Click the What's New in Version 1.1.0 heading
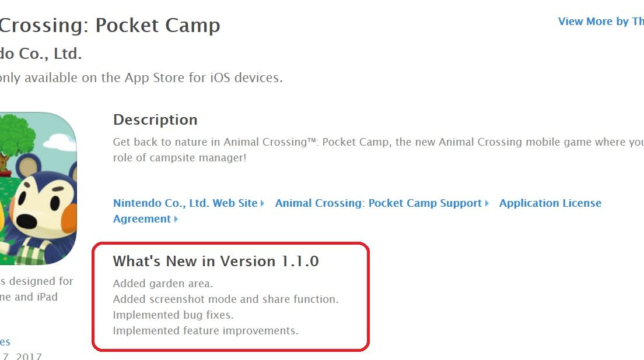This screenshot has width=644, height=360. point(216,262)
